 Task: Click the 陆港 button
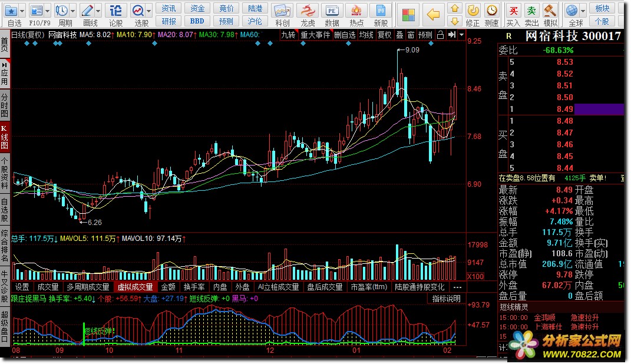255,8
